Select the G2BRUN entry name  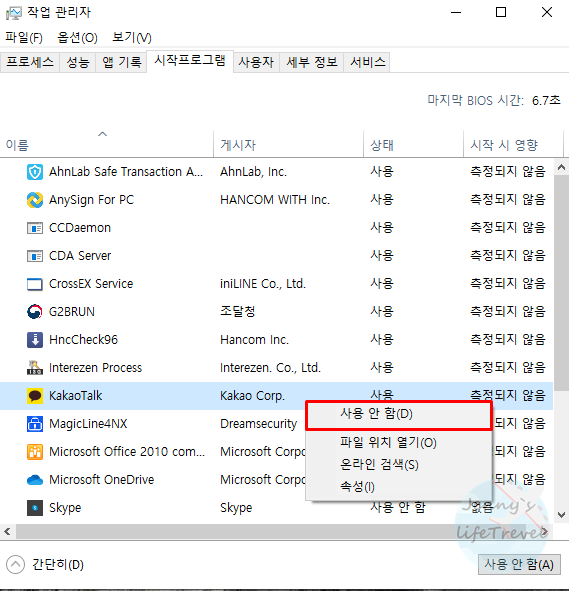[72, 312]
